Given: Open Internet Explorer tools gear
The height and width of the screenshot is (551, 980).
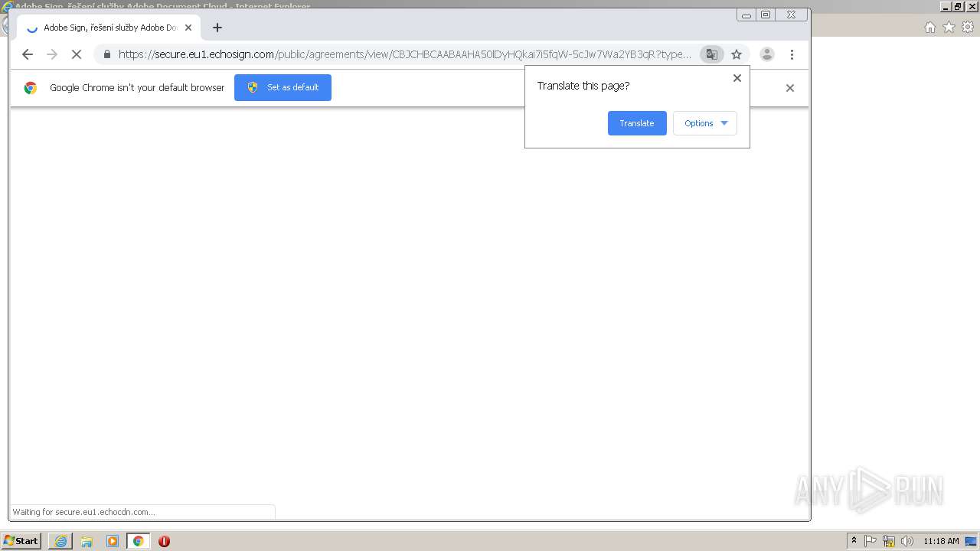Looking at the screenshot, I should click(x=968, y=28).
